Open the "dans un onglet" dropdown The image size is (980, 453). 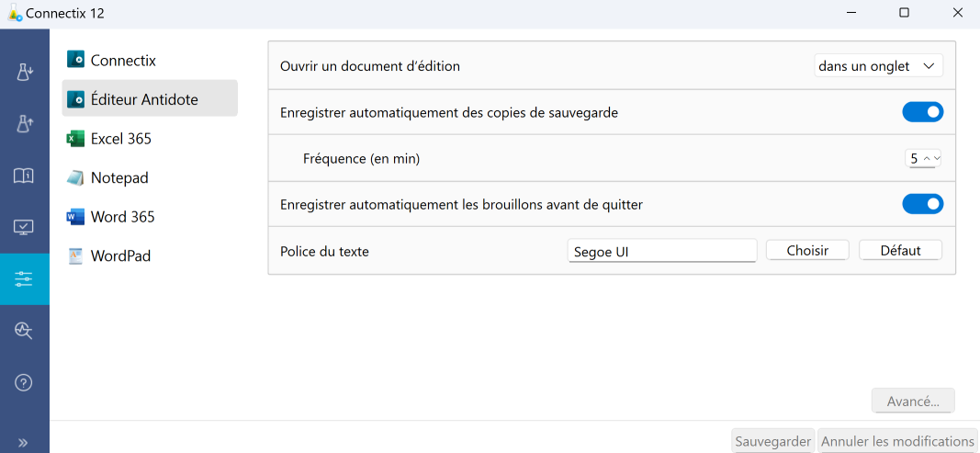point(878,66)
